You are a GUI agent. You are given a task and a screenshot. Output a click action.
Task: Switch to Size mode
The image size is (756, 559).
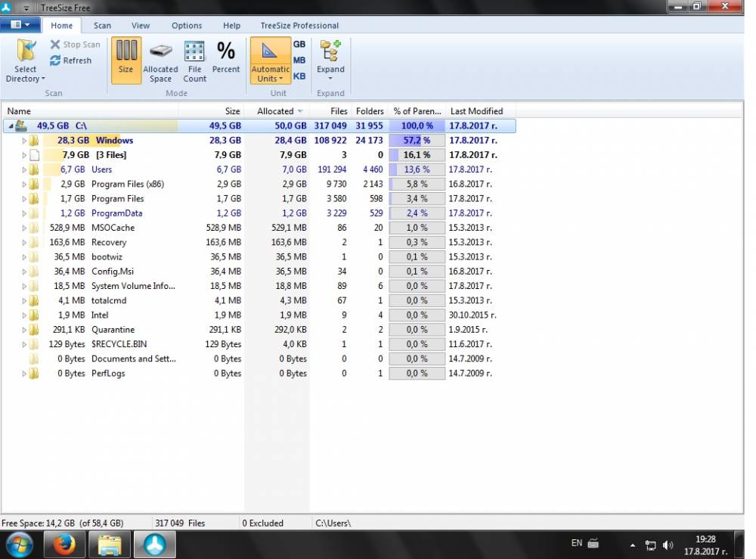click(x=126, y=61)
